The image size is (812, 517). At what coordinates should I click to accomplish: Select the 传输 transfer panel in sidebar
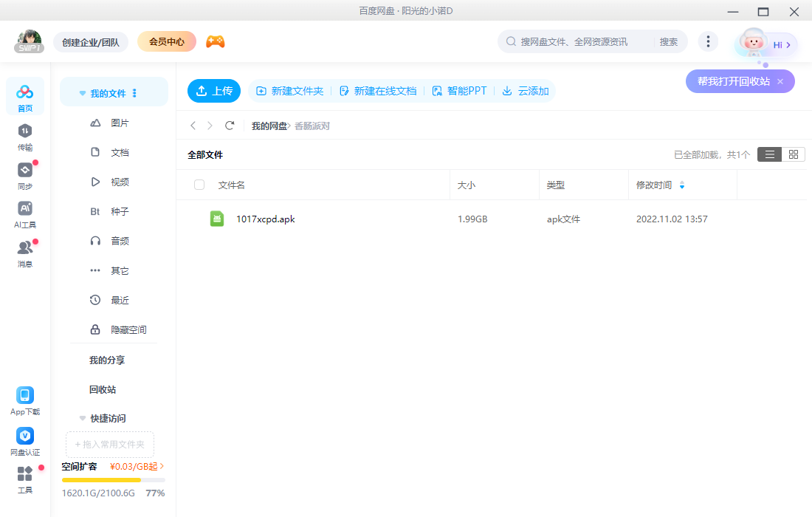(24, 139)
